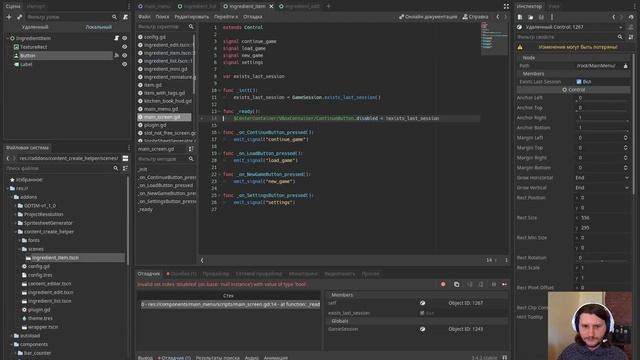
Task: Toggle exists_last_session checkbox in debugger
Action: click(422, 313)
